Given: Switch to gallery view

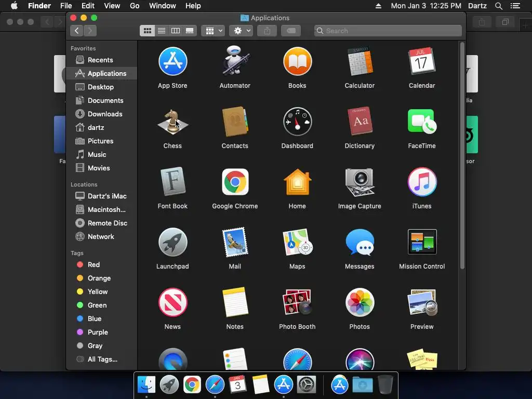Looking at the screenshot, I should (190, 31).
